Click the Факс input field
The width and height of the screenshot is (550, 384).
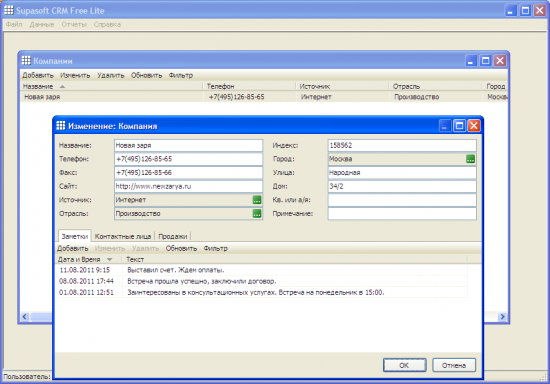[188, 173]
